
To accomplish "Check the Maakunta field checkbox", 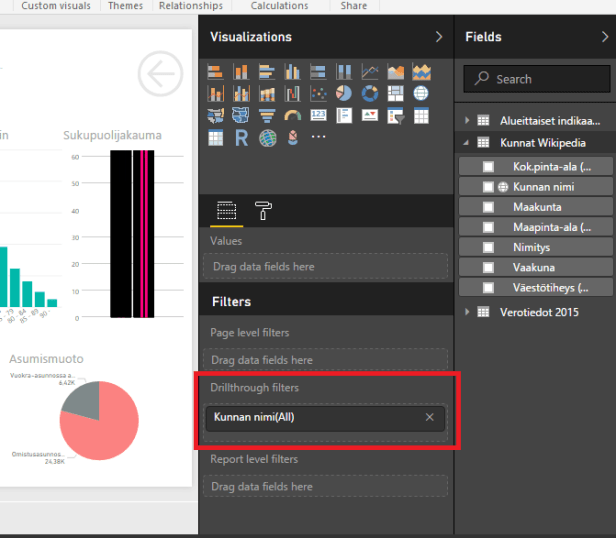I will click(x=488, y=207).
